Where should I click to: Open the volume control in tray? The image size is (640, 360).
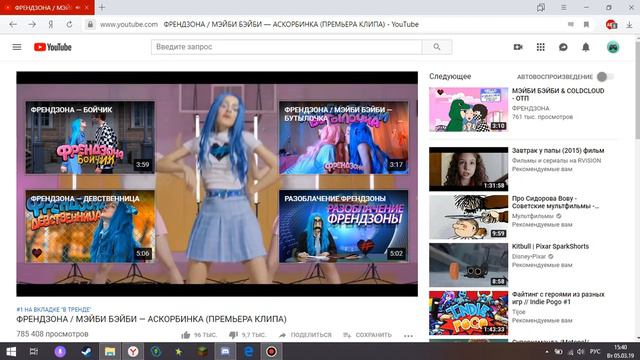(x=581, y=351)
